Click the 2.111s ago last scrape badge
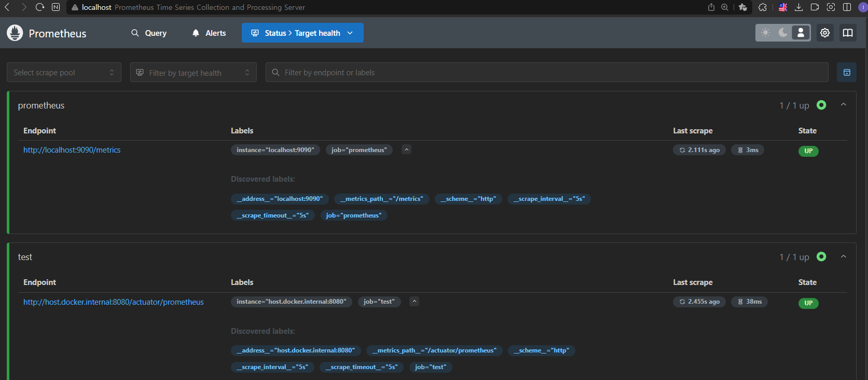The width and height of the screenshot is (868, 380). [699, 150]
